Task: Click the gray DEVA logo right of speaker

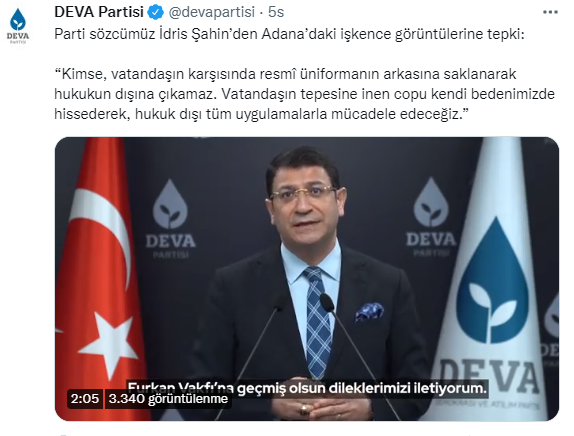Action: pos(431,217)
